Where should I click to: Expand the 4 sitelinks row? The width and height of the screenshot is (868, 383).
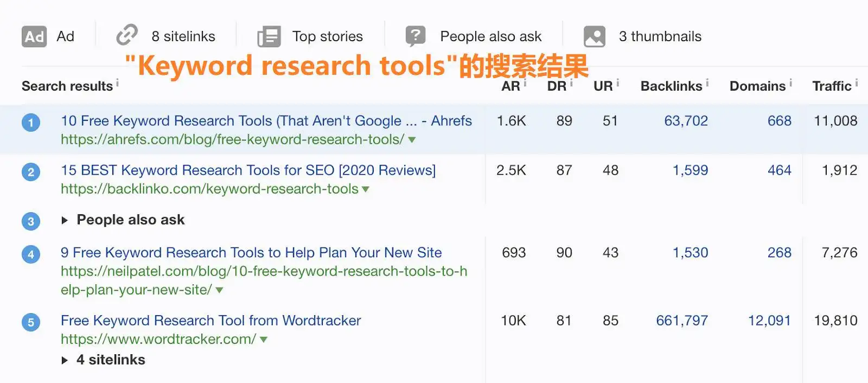coord(65,360)
